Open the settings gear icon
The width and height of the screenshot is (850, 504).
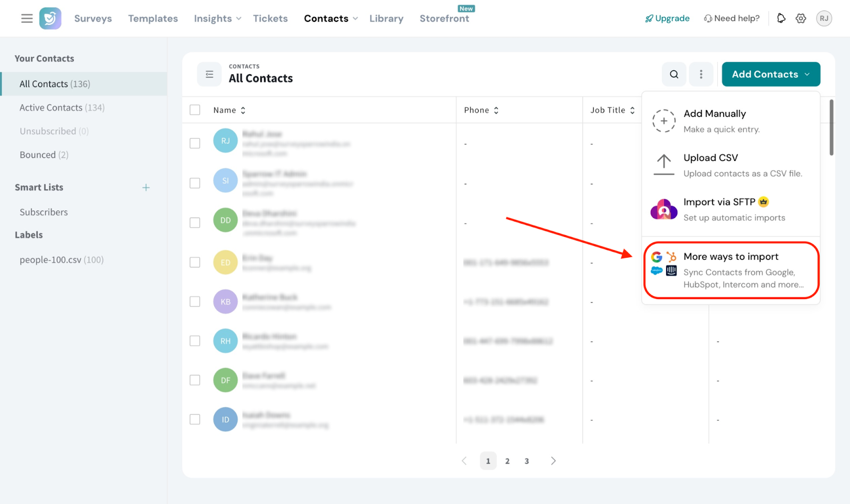[801, 19]
